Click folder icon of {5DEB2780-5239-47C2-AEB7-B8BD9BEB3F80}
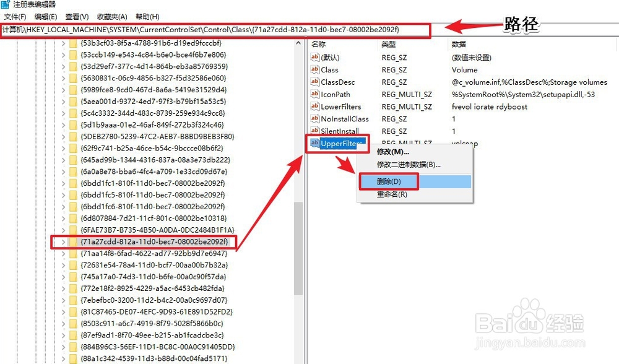Viewport: 619px width, 364px height. (73, 137)
